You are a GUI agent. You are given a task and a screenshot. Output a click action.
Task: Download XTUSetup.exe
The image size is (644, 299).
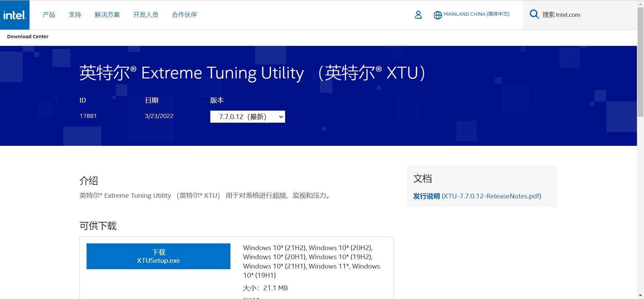[x=158, y=256]
